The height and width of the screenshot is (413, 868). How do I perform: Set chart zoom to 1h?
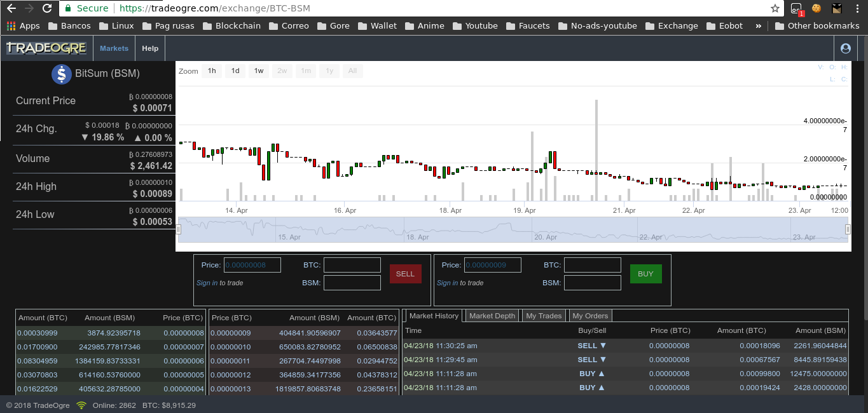(x=212, y=71)
